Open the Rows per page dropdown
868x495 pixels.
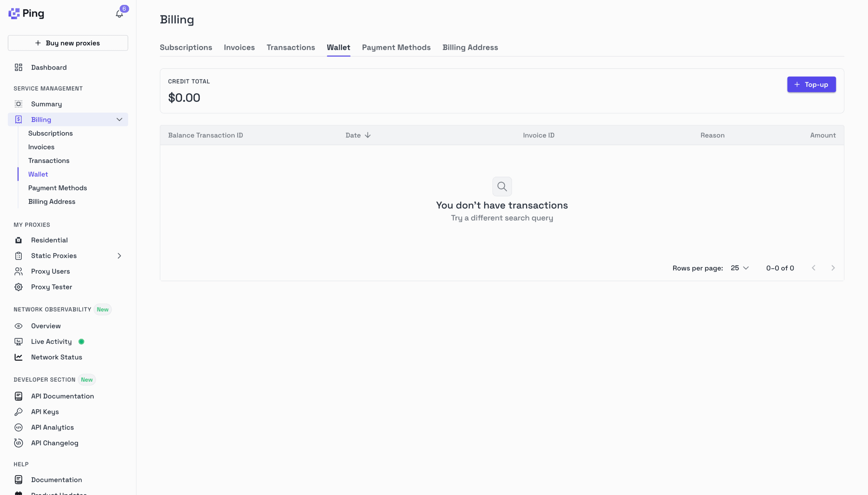[x=739, y=268]
